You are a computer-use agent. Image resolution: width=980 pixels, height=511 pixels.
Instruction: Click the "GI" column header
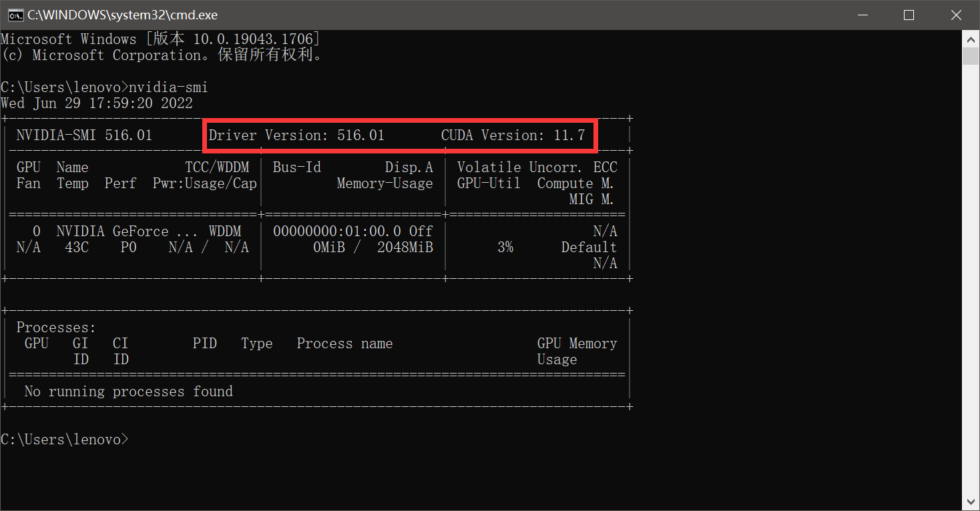(80, 344)
